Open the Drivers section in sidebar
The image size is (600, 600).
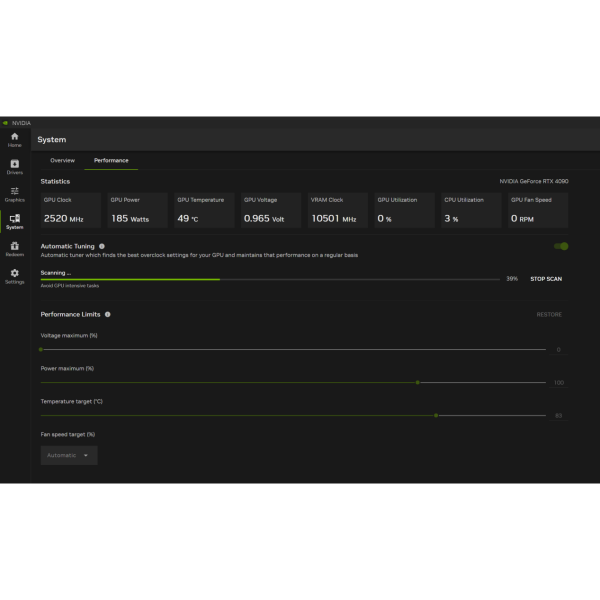point(15,167)
